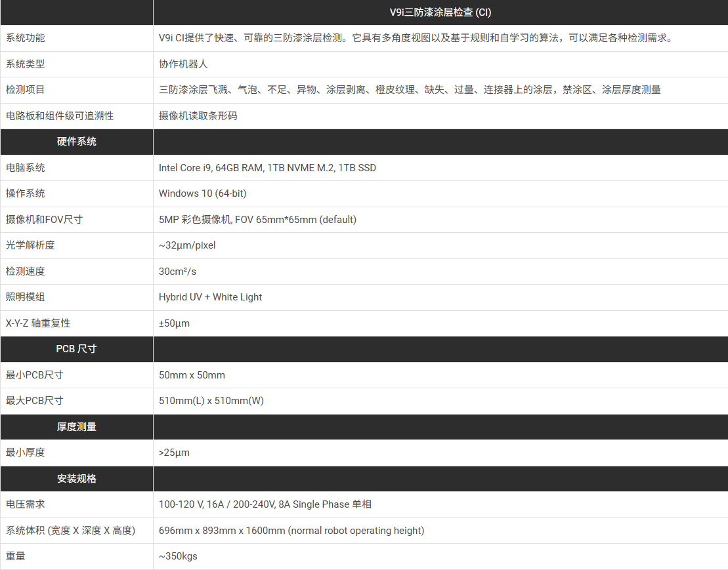Select the 电压需求 voltage specification value
Screen dimensions: 728x570
coord(265,504)
